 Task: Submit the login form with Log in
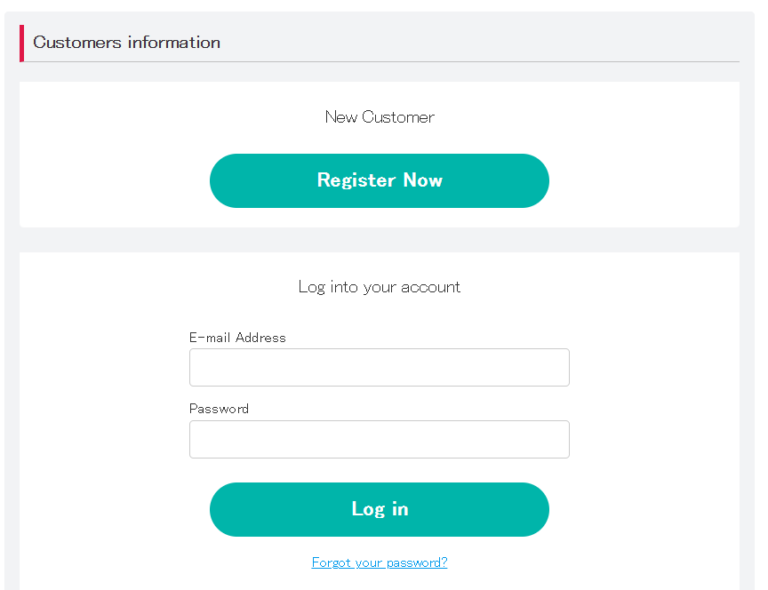point(379,509)
